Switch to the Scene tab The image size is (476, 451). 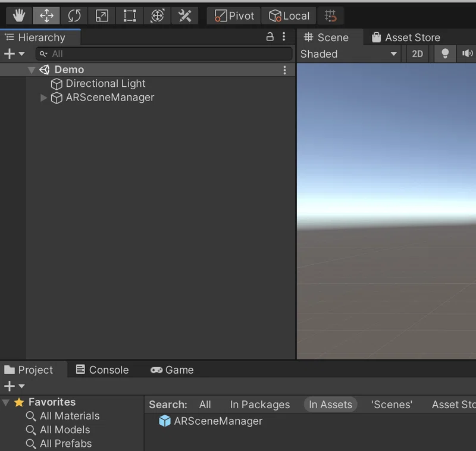(330, 37)
